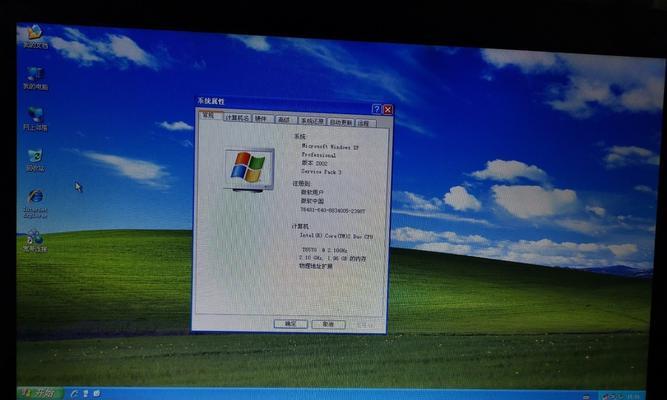
Task: Click the "Professional" edition text
Action: pos(319,155)
